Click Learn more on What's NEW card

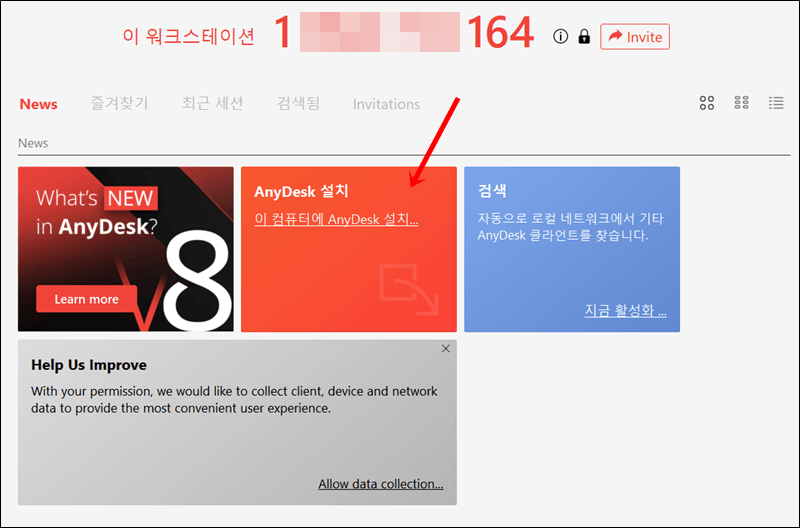(x=86, y=299)
